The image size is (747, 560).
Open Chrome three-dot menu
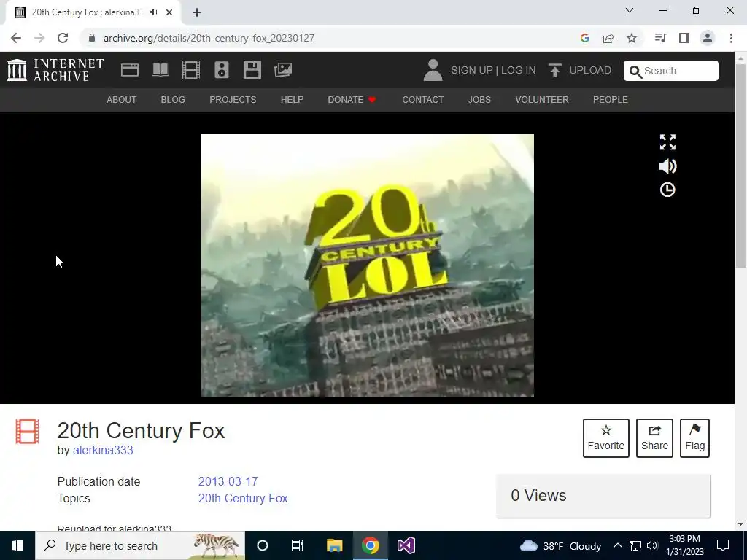click(731, 38)
